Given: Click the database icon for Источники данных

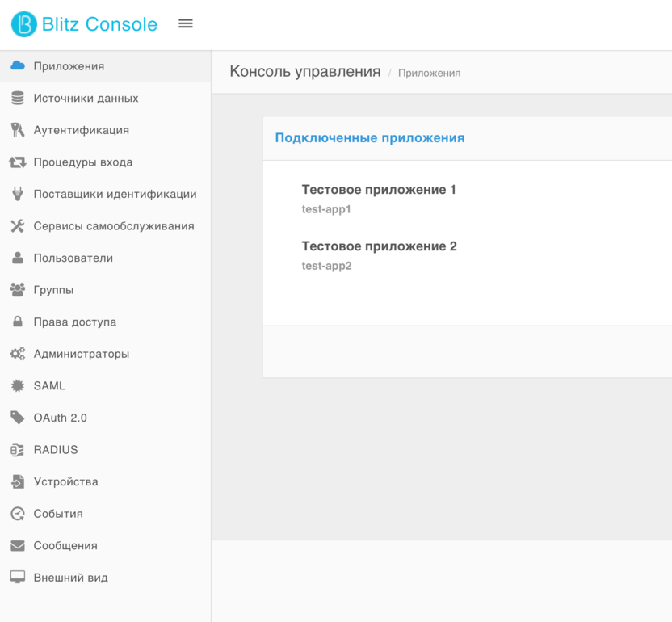Looking at the screenshot, I should [x=18, y=98].
